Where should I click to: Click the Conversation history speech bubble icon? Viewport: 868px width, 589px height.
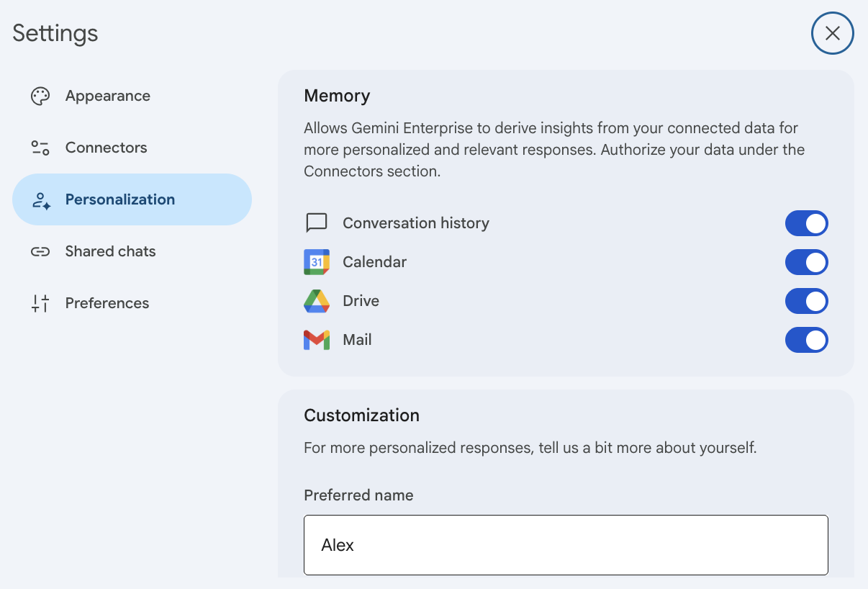316,222
